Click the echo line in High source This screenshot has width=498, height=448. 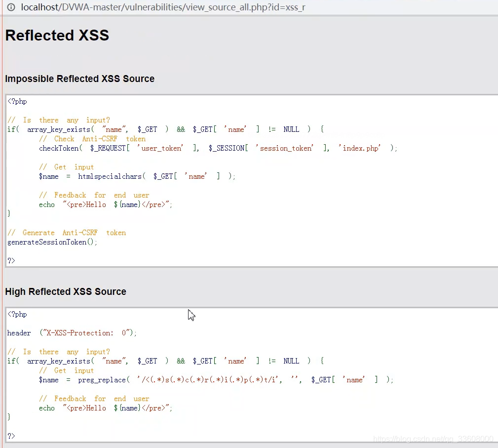[x=106, y=408]
